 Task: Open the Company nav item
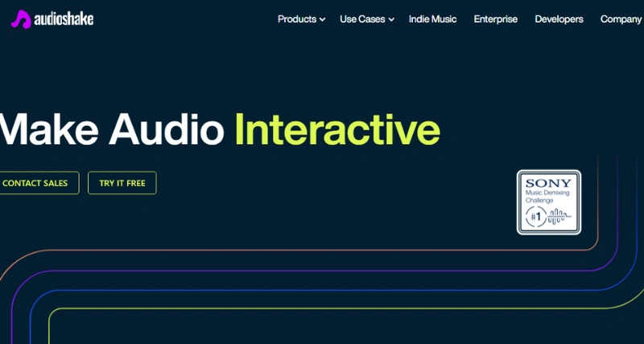(x=621, y=19)
